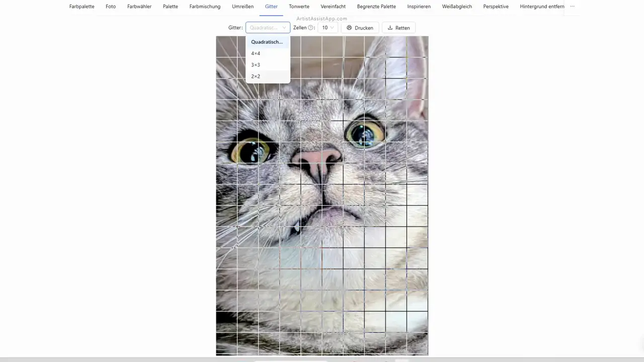Select the Quadratisch grid option in list

click(x=267, y=42)
